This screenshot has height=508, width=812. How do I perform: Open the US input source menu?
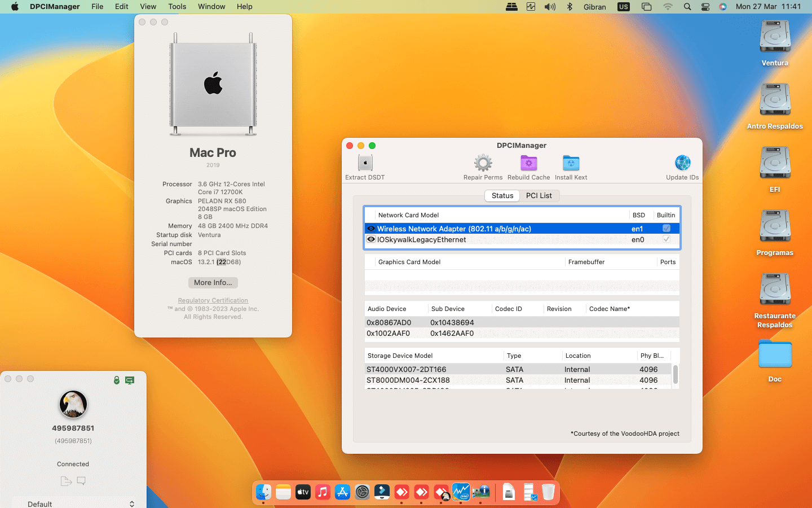click(x=623, y=7)
